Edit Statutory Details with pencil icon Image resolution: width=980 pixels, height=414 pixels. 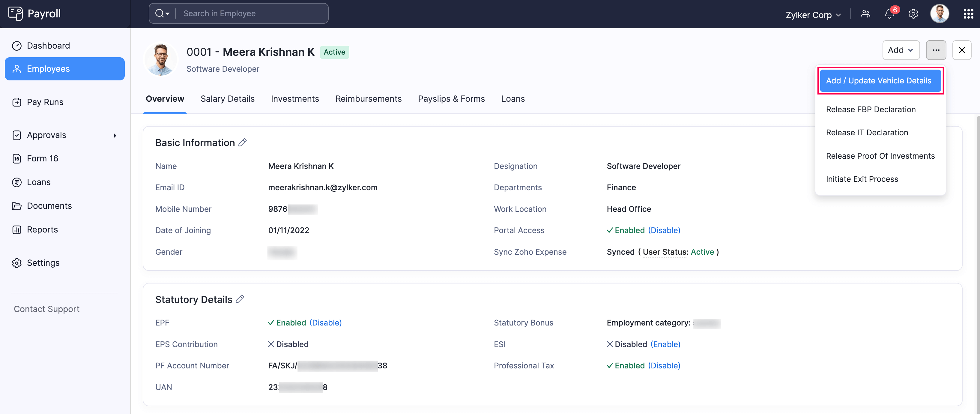pyautogui.click(x=240, y=299)
